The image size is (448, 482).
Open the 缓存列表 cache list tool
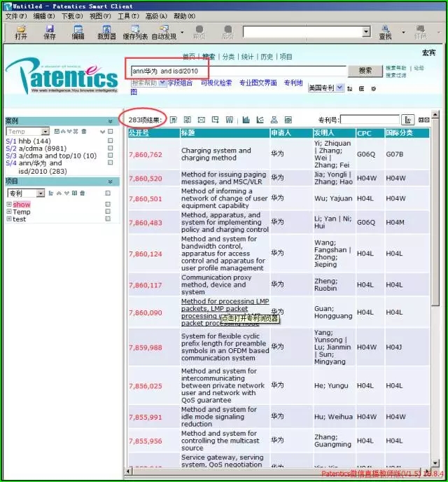(135, 32)
